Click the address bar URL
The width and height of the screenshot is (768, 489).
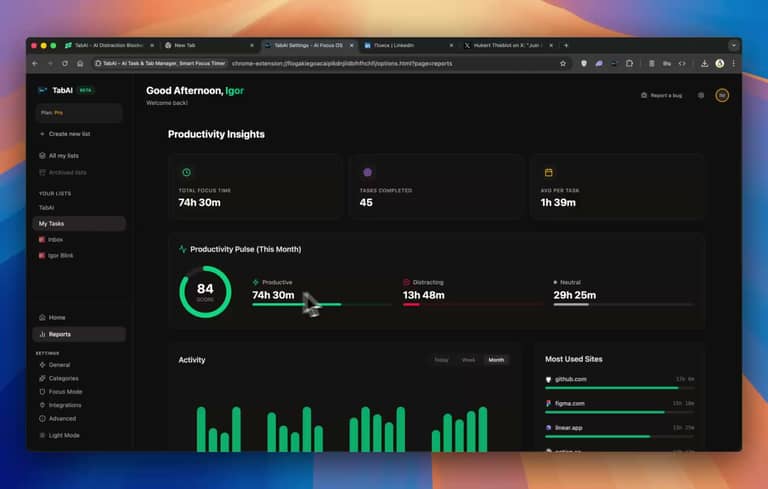(x=342, y=63)
